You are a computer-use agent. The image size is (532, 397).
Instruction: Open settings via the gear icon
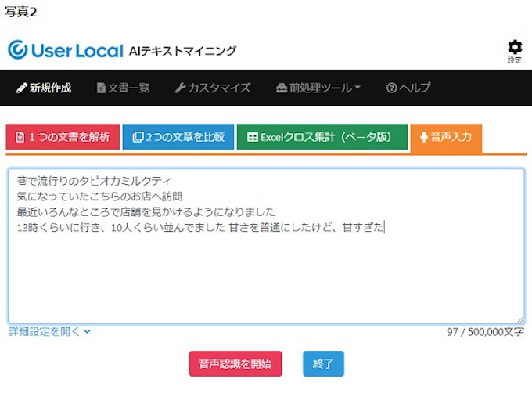pos(514,48)
